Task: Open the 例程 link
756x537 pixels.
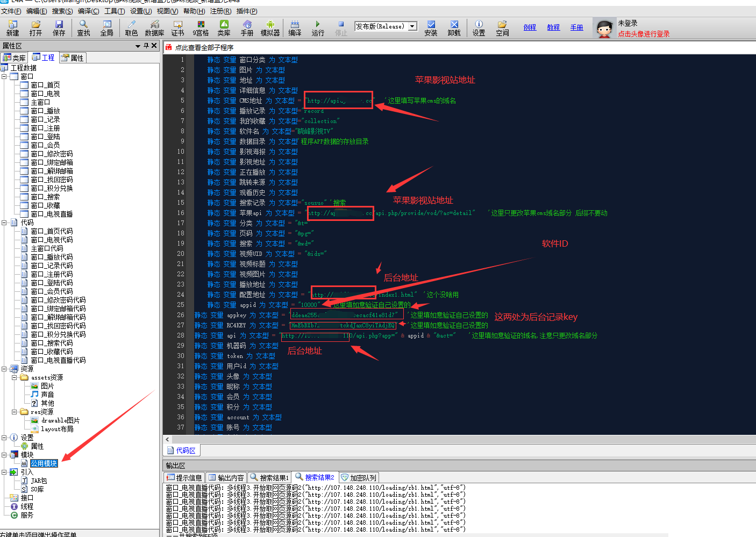Action: 530,27
